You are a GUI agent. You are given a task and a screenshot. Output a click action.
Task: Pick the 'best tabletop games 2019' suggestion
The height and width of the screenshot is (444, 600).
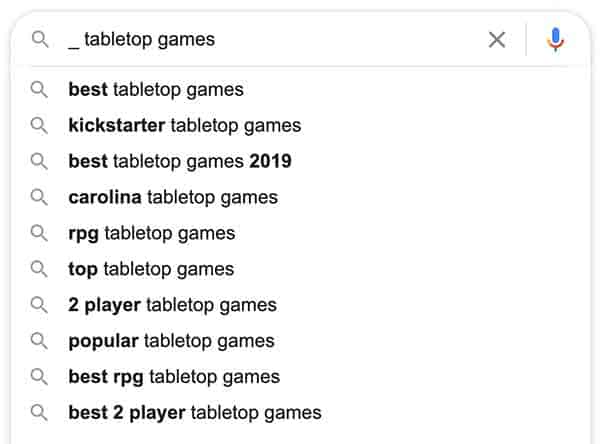(x=300, y=162)
